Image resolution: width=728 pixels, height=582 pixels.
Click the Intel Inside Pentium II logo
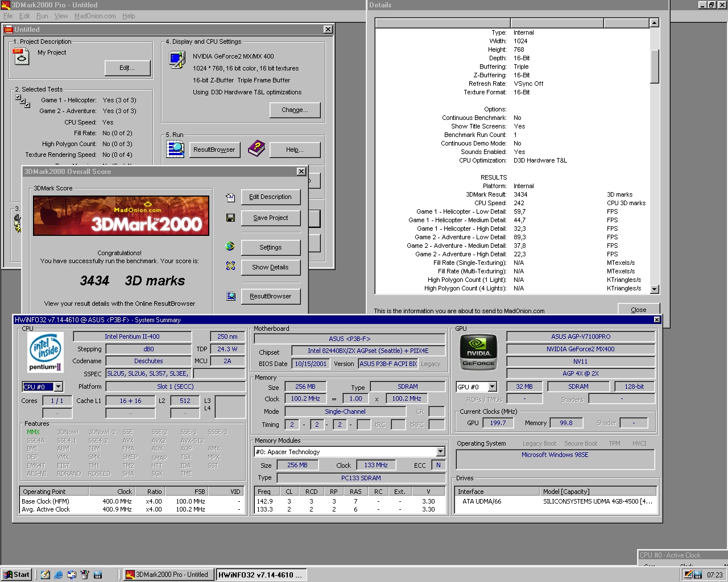(x=45, y=352)
